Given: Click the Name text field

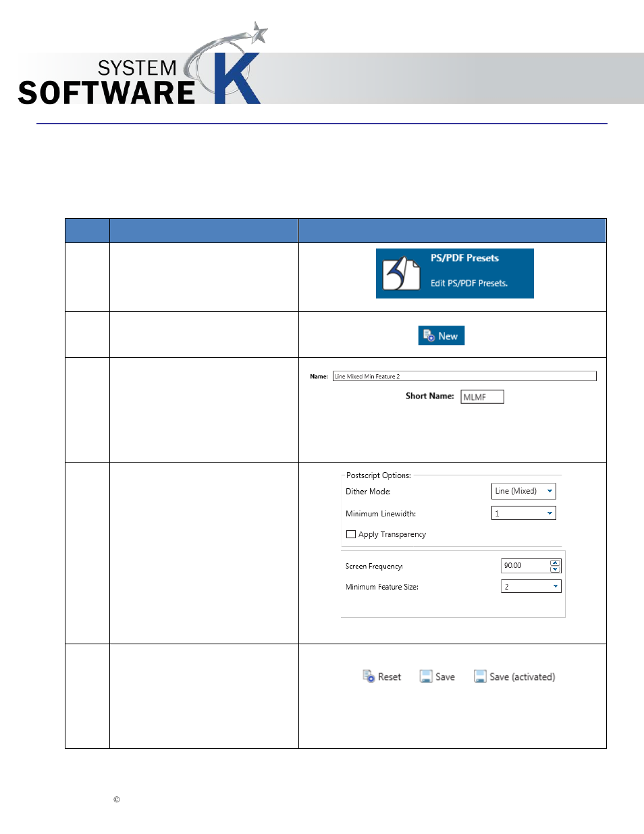Looking at the screenshot, I should pos(464,376).
